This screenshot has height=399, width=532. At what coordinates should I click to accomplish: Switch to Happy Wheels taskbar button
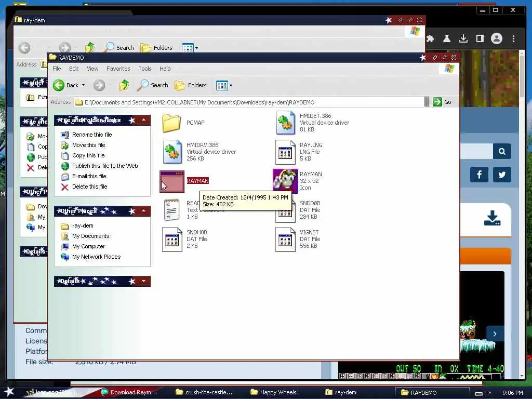pos(273,392)
